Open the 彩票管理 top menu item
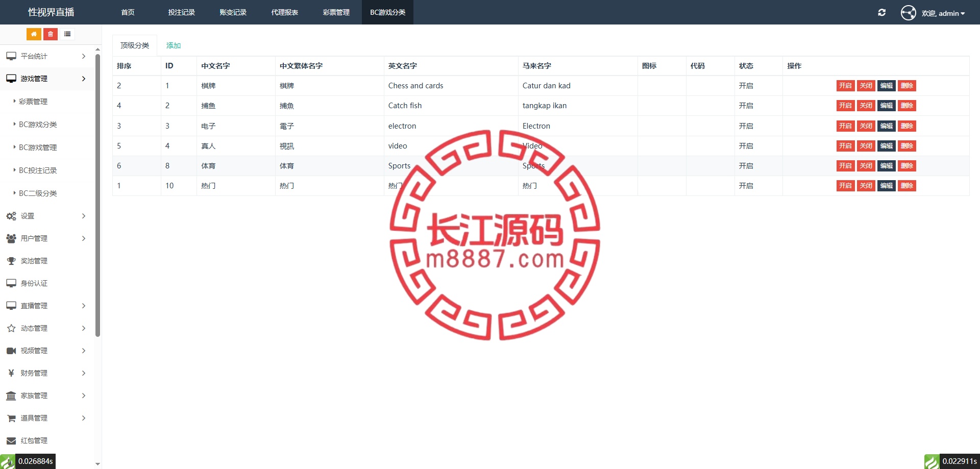This screenshot has height=469, width=980. point(336,12)
